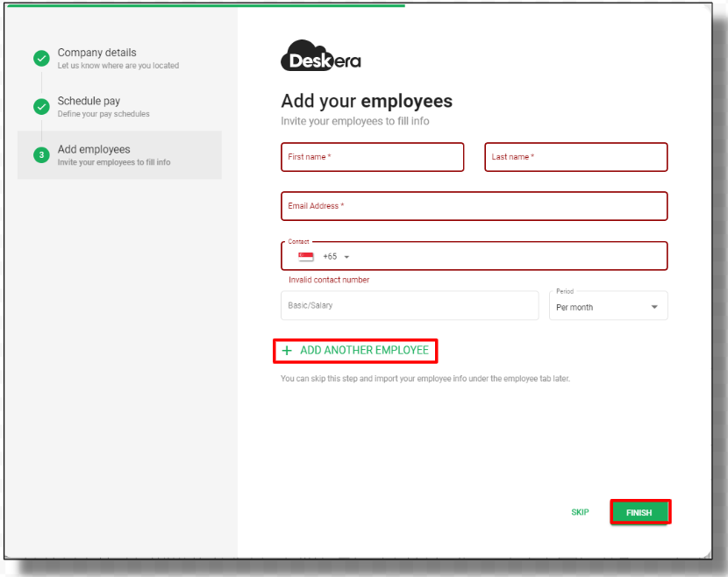Click the Per month dropdown arrow
728x577 pixels.
(654, 307)
